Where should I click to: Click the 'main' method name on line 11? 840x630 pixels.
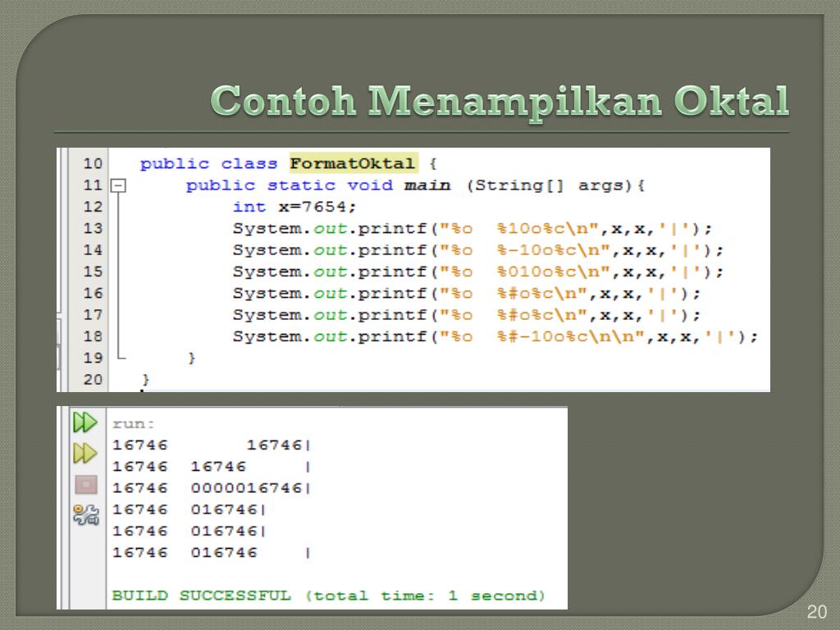[427, 185]
